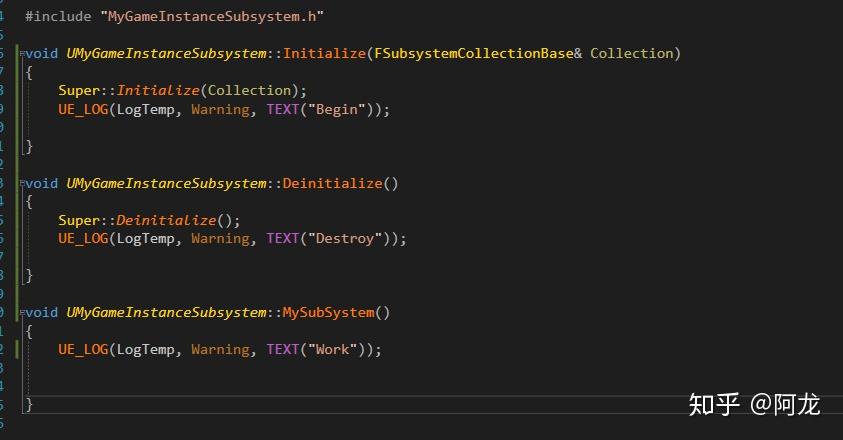The height and width of the screenshot is (440, 843).
Task: Click the italic Initialize call after Super::
Action: point(158,90)
